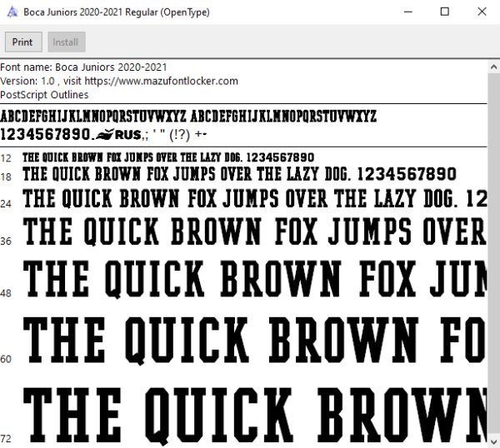Click the 12-point size label
The image size is (500, 448).
6,158
